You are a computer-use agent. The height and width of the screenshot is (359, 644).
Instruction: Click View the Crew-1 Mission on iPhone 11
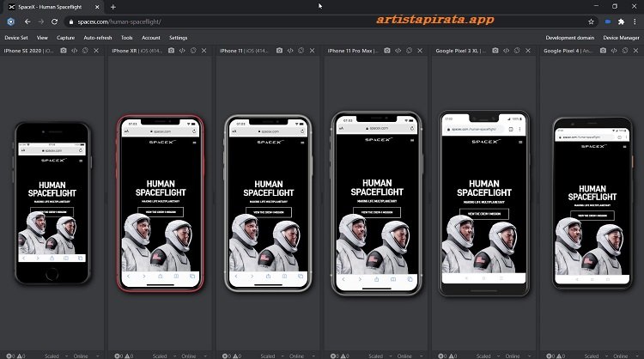(x=268, y=212)
